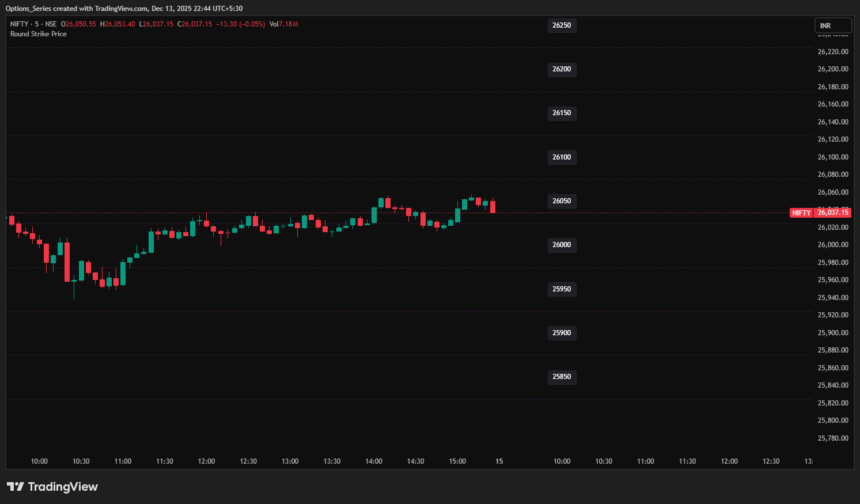Click the 25,980.00 price axis value
The height and width of the screenshot is (504, 860).
tap(833, 263)
